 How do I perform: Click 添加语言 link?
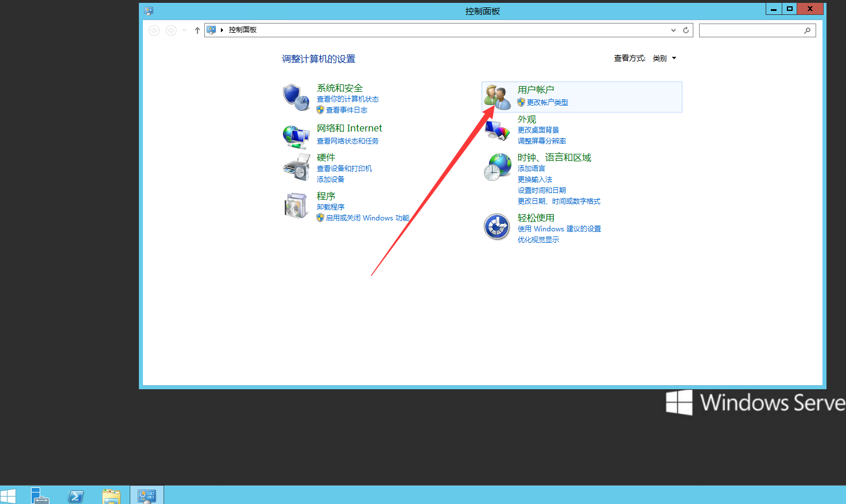531,168
